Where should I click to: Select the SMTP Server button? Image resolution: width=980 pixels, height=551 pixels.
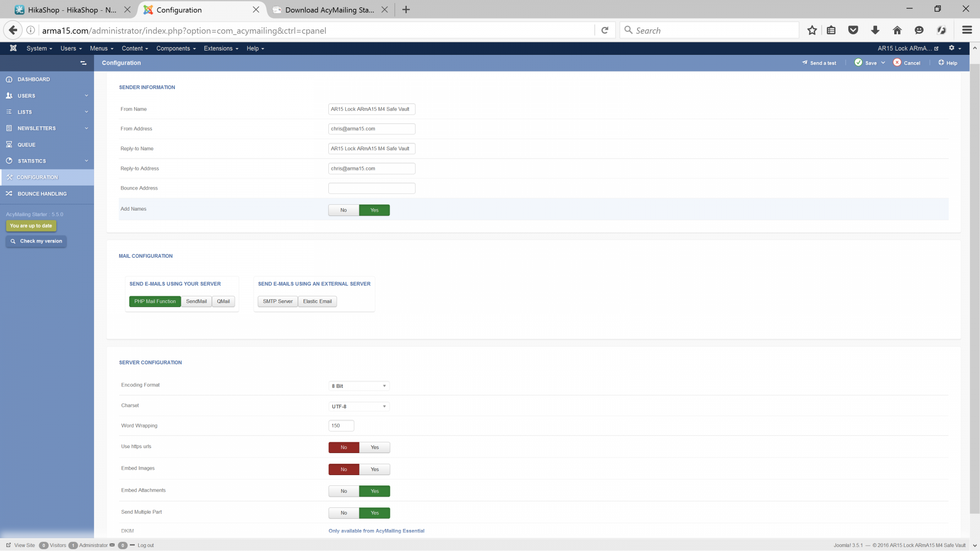(x=277, y=301)
